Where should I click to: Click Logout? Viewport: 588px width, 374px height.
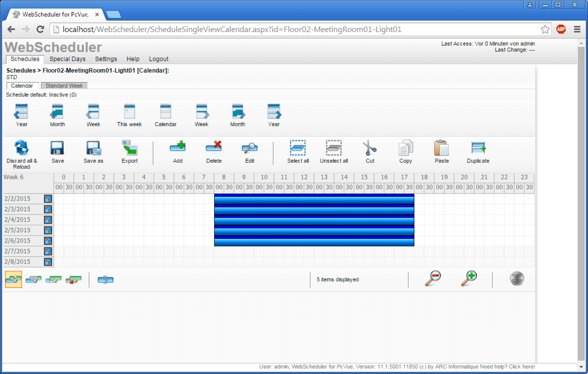click(x=159, y=59)
